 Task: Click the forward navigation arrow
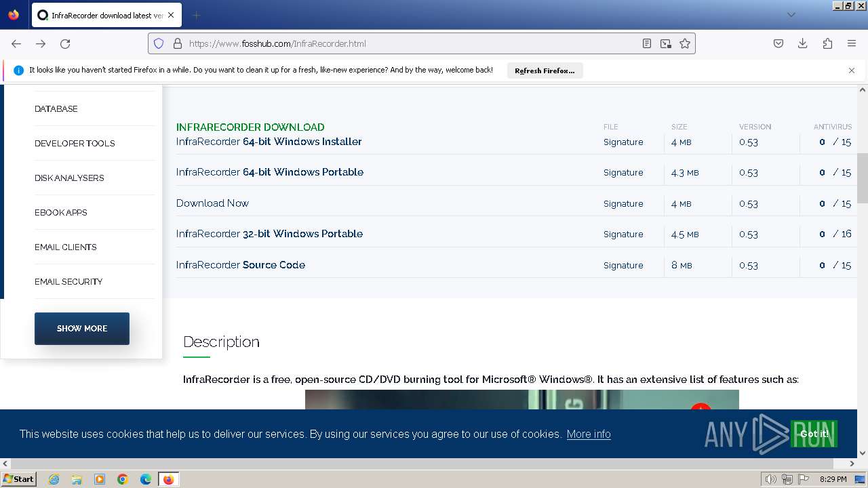point(41,43)
